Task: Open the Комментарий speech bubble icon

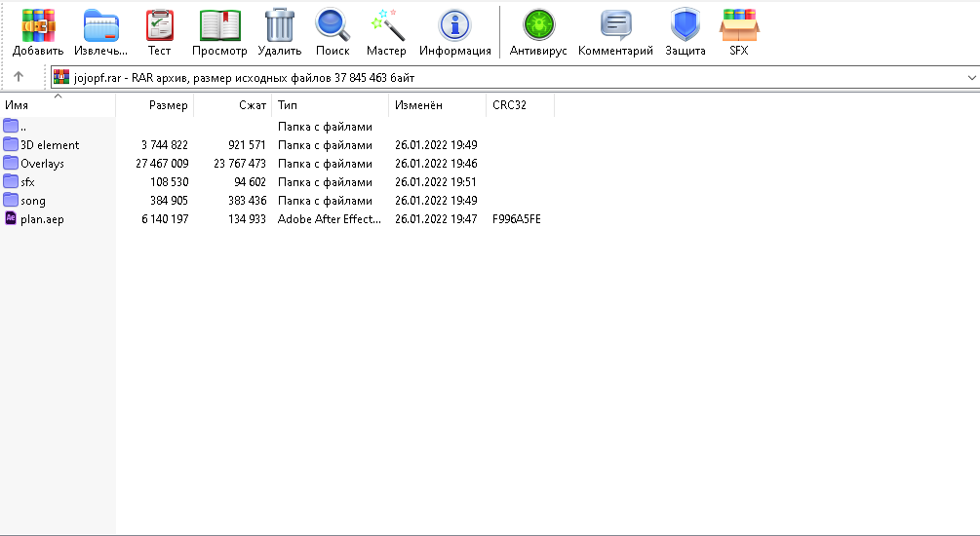Action: 615,25
